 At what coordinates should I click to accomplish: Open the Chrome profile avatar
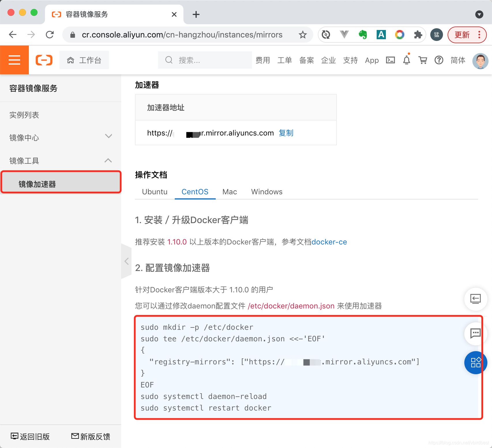(x=437, y=35)
